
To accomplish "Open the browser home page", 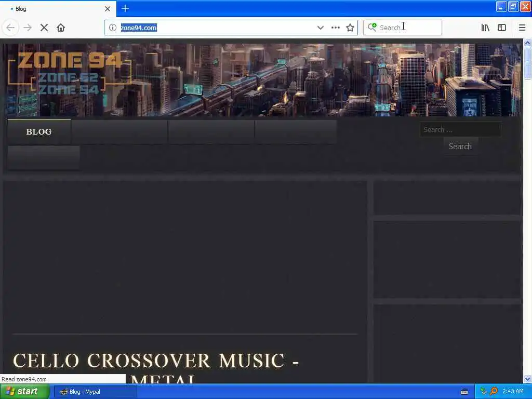I will tap(61, 28).
